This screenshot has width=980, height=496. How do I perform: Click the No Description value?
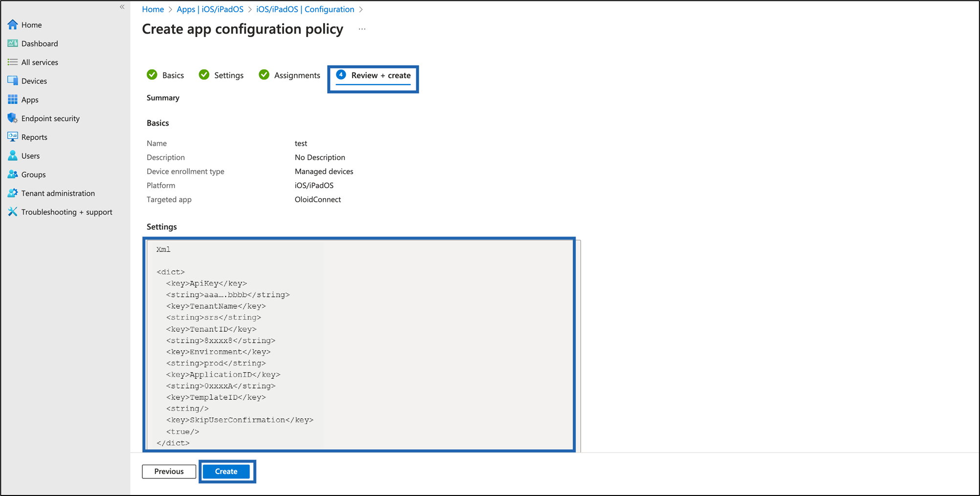click(320, 157)
